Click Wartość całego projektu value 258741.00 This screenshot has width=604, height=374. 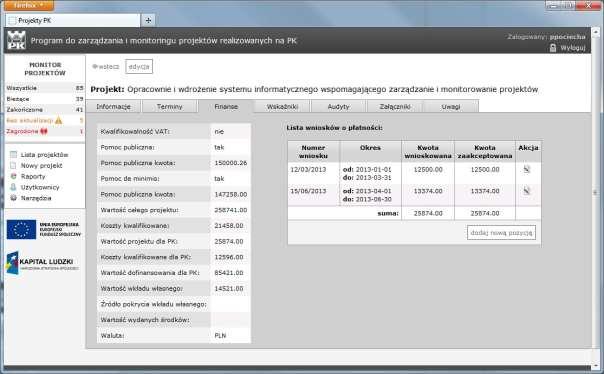pos(231,210)
